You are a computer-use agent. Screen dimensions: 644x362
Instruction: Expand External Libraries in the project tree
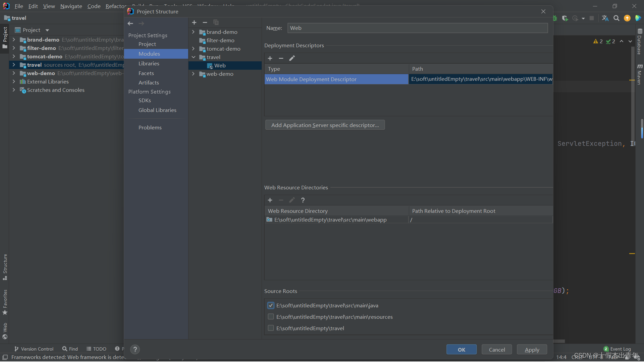[14, 81]
